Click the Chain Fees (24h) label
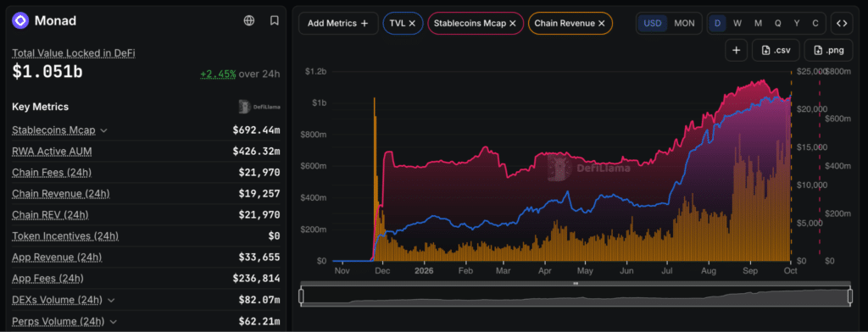This screenshot has width=868, height=332. [x=52, y=173]
